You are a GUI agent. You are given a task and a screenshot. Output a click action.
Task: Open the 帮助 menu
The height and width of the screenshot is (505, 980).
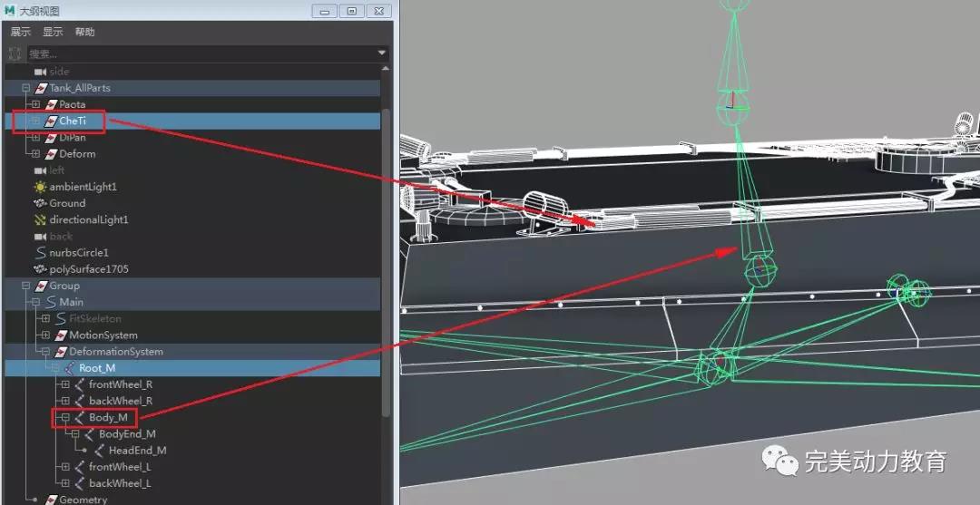click(x=85, y=32)
